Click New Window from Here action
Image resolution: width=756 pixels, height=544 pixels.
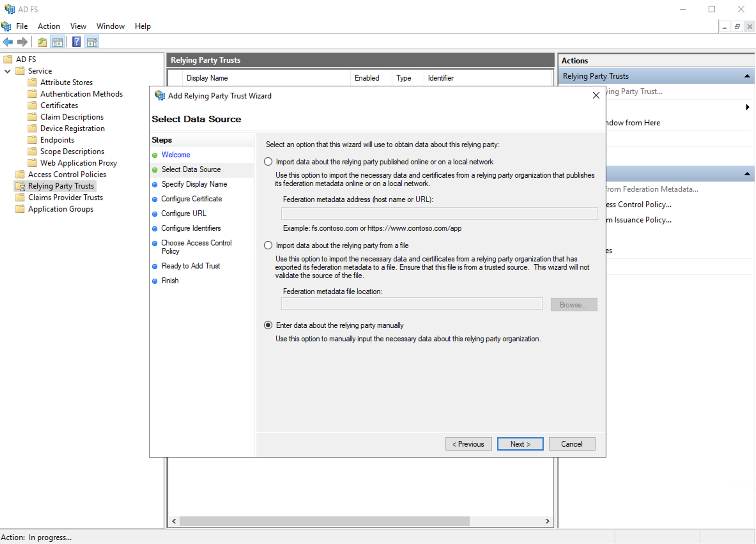pyautogui.click(x=633, y=123)
